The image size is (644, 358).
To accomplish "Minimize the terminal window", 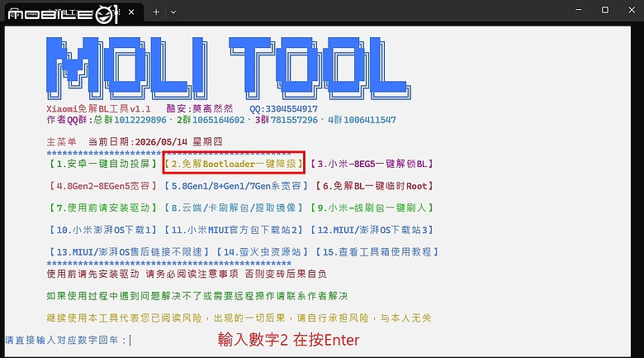I will [578, 10].
